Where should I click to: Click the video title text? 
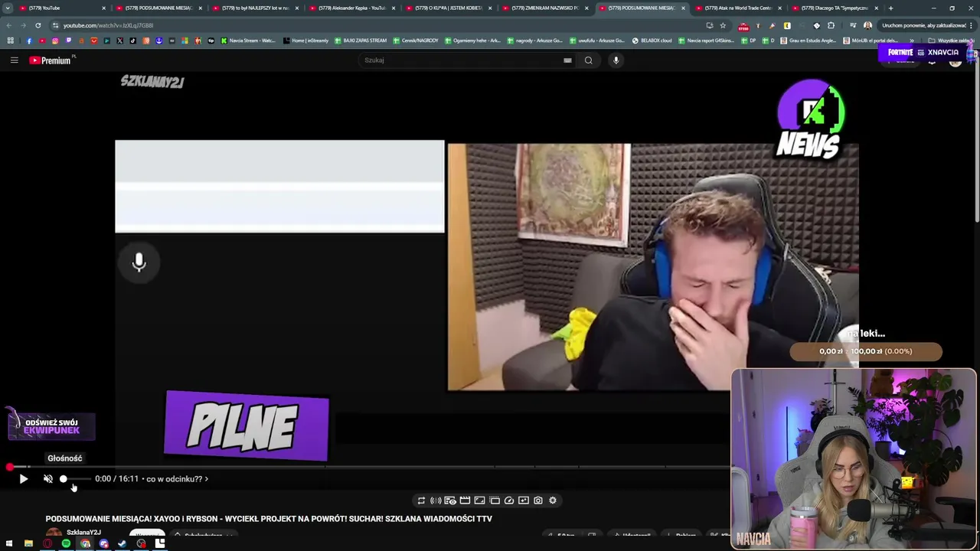(x=269, y=519)
